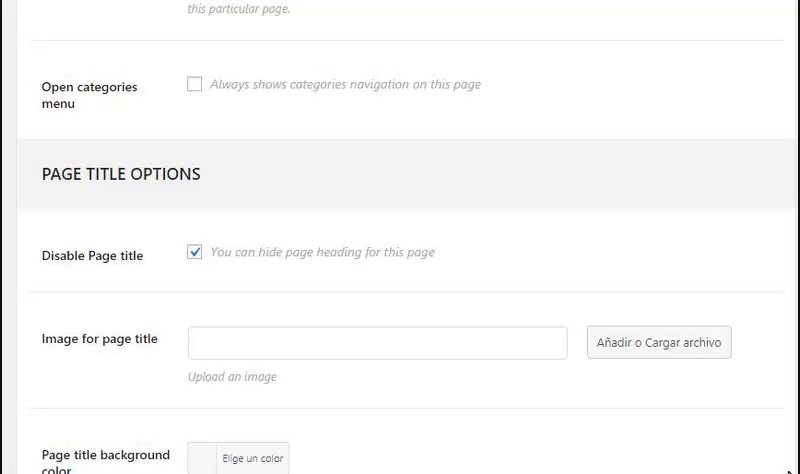Click the empty box beside 'Always shows categories'
This screenshot has height=474, width=800.
[x=195, y=85]
